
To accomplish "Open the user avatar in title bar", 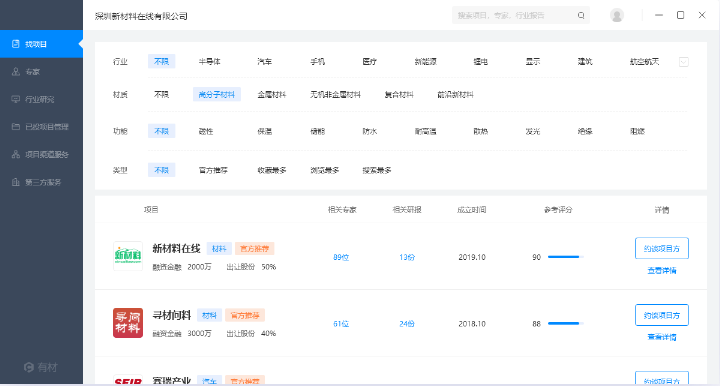I will [617, 16].
